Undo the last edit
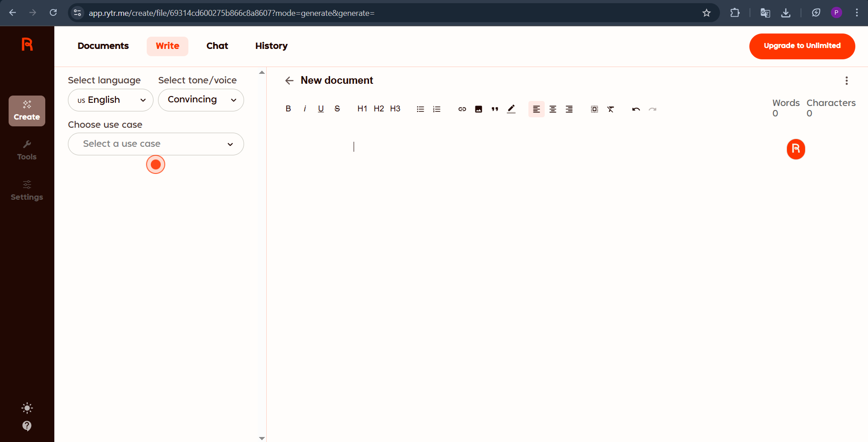 [636, 109]
